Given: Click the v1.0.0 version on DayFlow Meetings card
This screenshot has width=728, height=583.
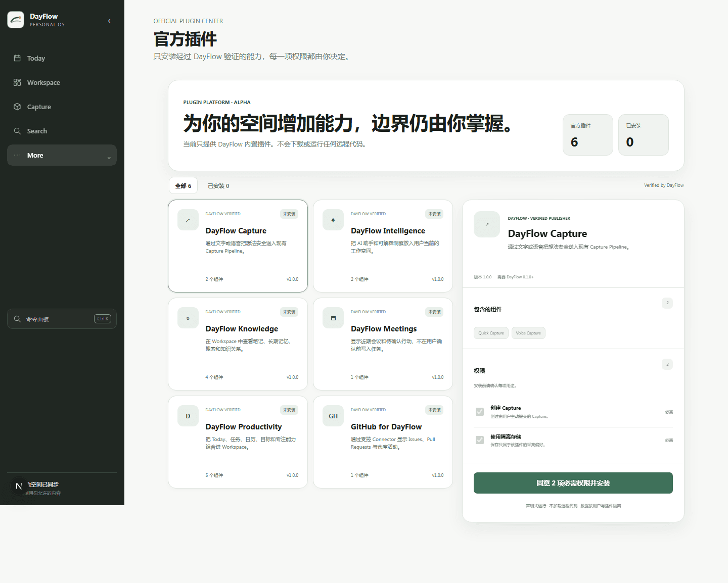Looking at the screenshot, I should click(x=438, y=377).
